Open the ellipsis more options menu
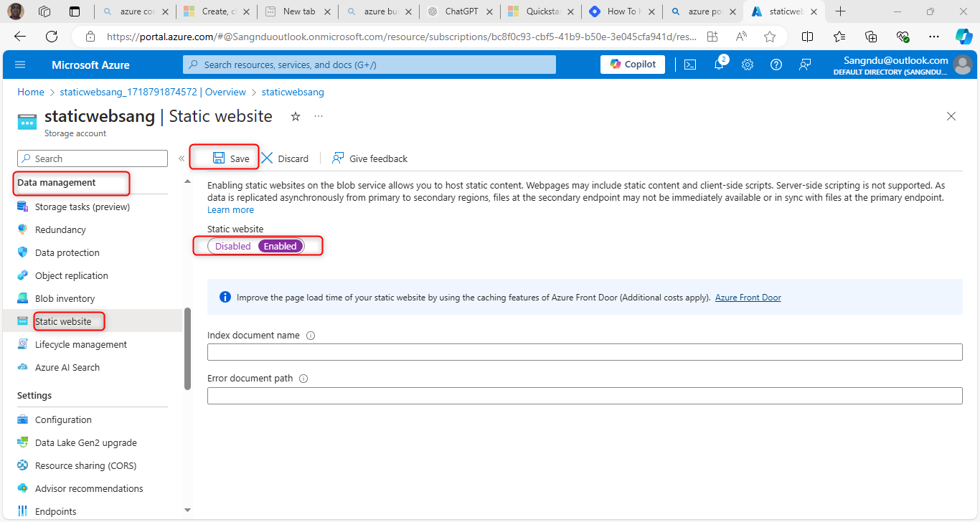980x522 pixels. click(319, 116)
